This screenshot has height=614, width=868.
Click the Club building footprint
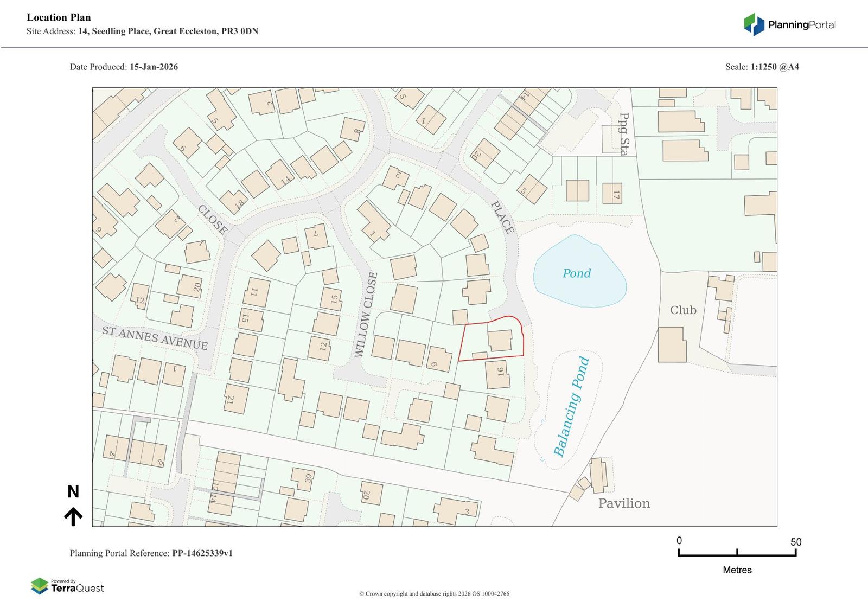pos(672,344)
